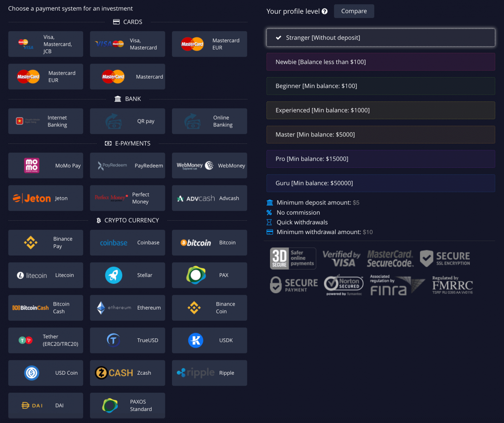Click the Mastercard-only card option

127,76
